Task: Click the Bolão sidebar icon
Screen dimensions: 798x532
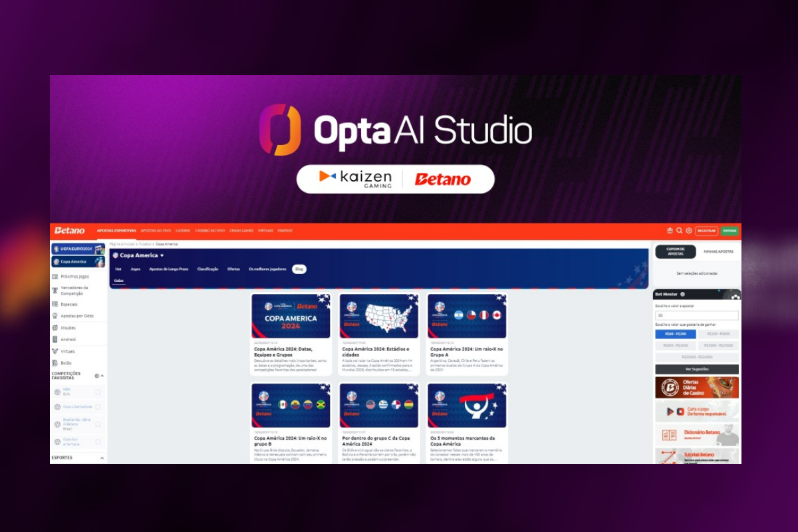Action: 55,363
